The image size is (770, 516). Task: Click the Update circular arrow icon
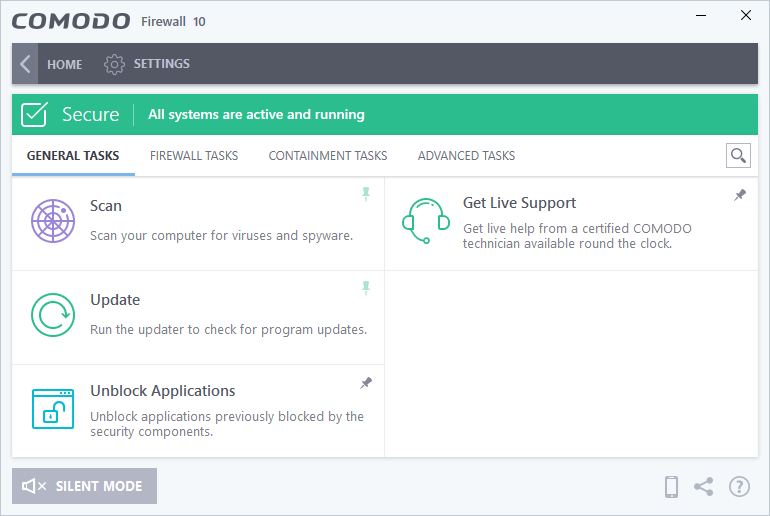coord(52,315)
